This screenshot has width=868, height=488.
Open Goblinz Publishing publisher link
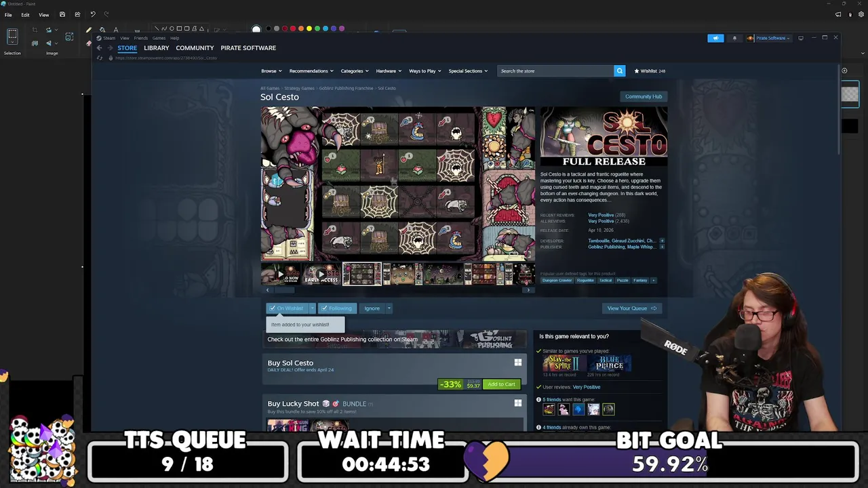(x=606, y=247)
